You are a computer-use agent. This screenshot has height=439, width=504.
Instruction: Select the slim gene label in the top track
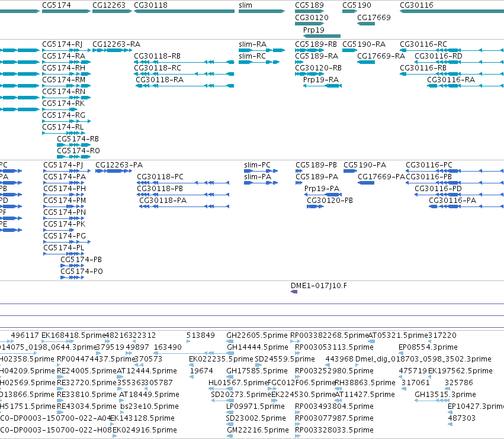pyautogui.click(x=246, y=5)
